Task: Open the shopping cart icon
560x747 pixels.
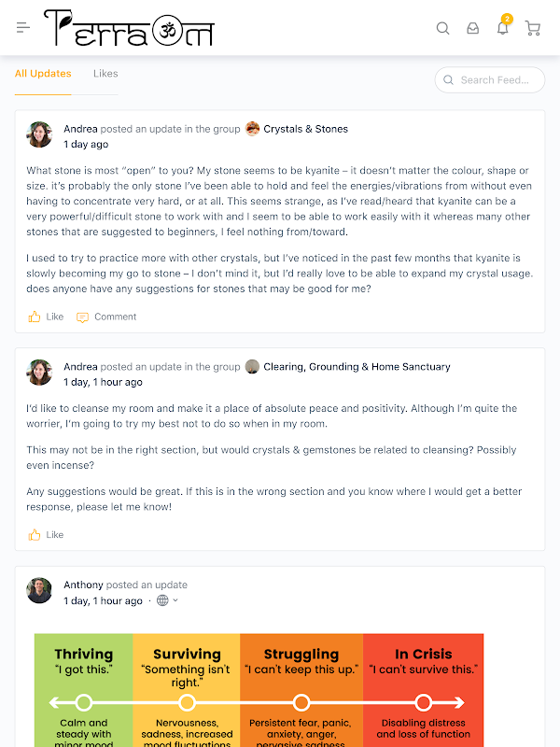Action: (x=532, y=28)
